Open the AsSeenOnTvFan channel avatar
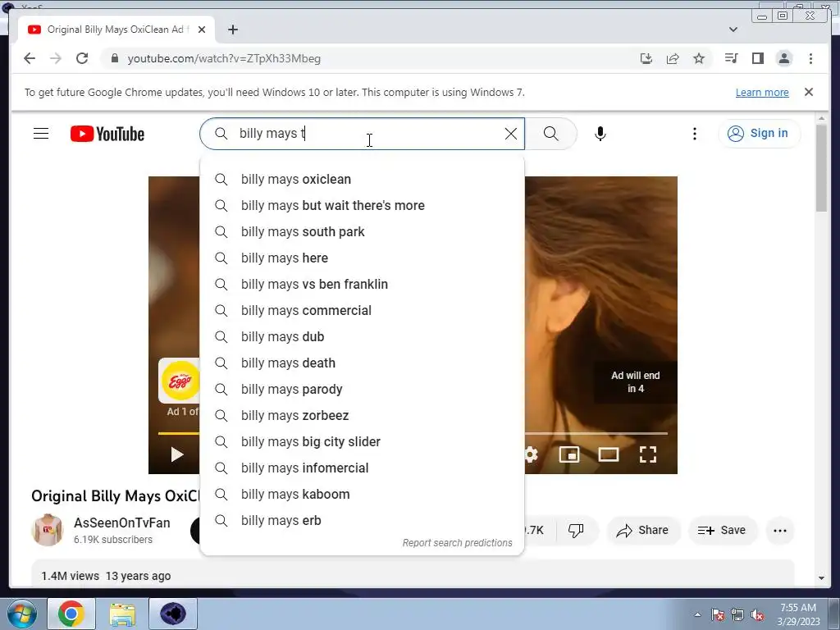The width and height of the screenshot is (840, 630). 48,530
